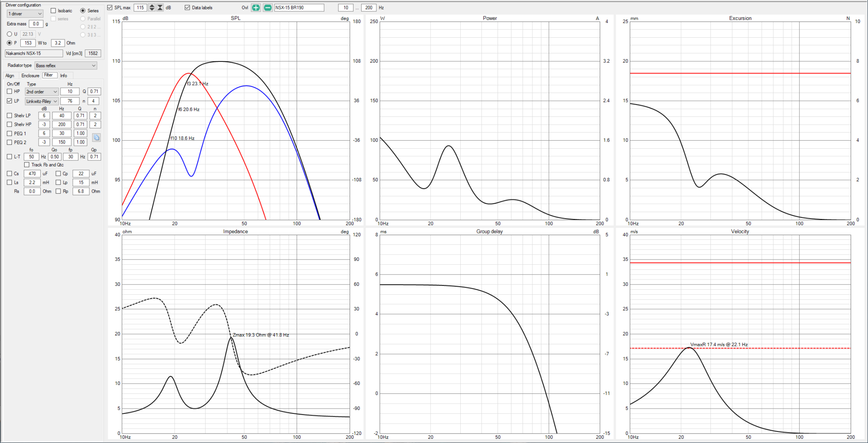Click the L-T Qo field 0.50

[55, 157]
